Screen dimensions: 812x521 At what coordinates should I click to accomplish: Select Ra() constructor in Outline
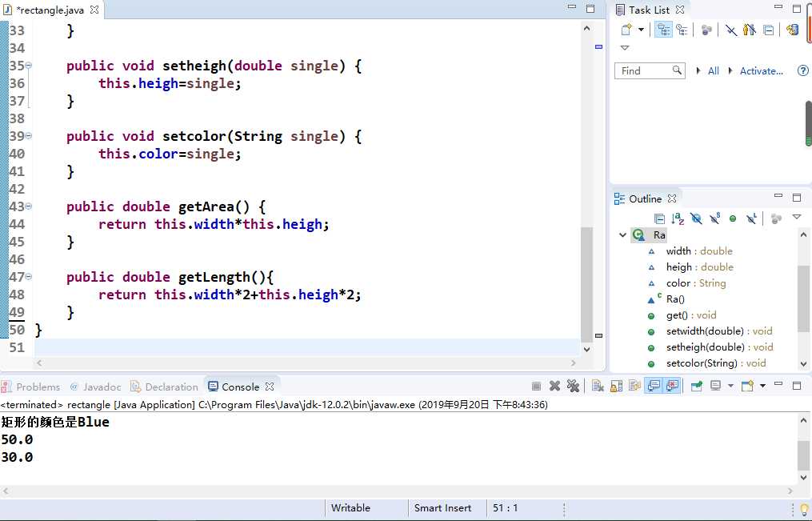click(x=675, y=299)
